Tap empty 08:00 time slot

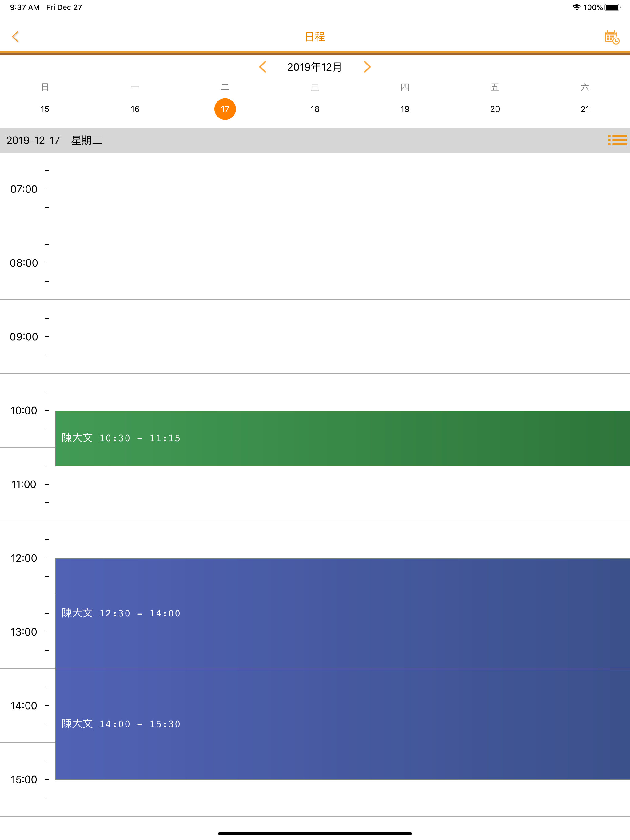[343, 263]
